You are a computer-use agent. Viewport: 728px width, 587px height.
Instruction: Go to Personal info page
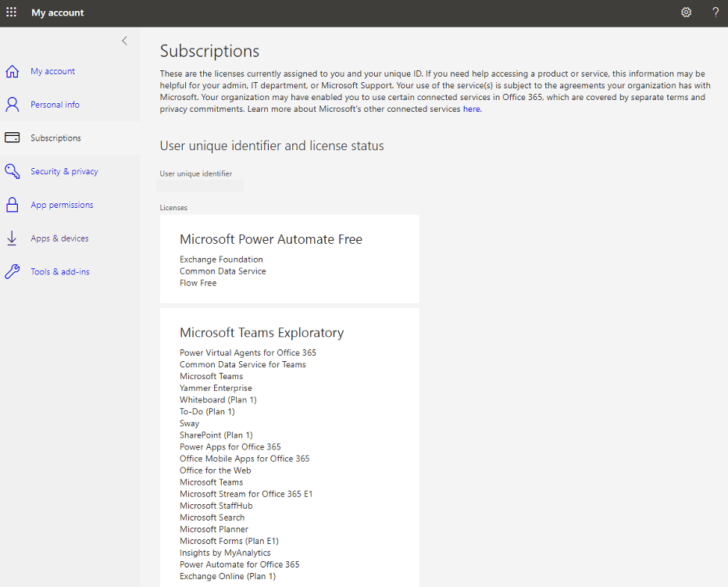click(55, 105)
